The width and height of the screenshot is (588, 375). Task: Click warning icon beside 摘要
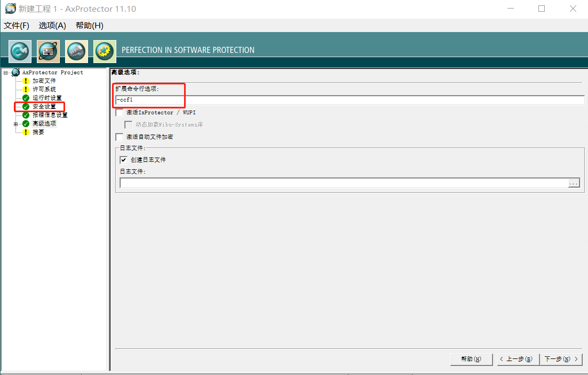[x=26, y=132]
